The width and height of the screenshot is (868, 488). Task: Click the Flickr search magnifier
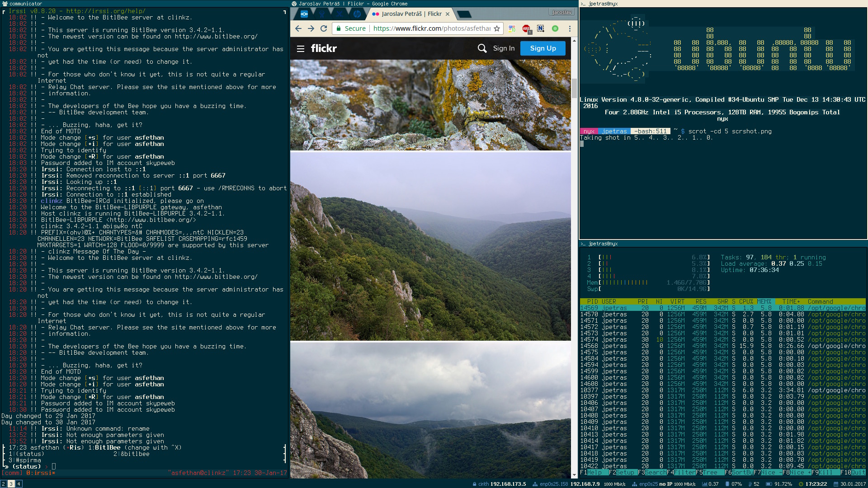point(482,48)
